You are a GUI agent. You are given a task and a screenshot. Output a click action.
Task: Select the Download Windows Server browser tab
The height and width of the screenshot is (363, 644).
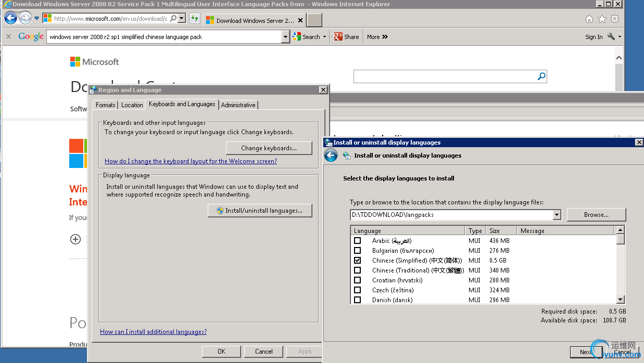tap(254, 20)
